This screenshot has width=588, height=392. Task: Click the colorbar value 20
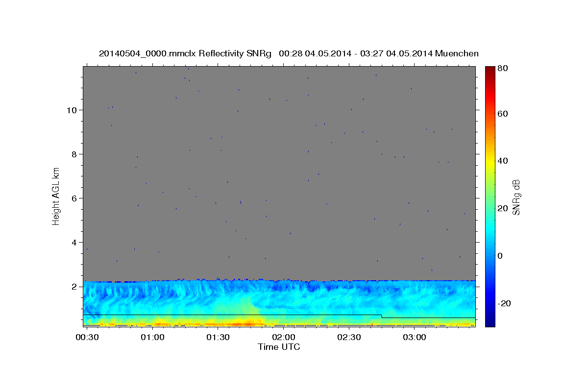click(x=504, y=208)
